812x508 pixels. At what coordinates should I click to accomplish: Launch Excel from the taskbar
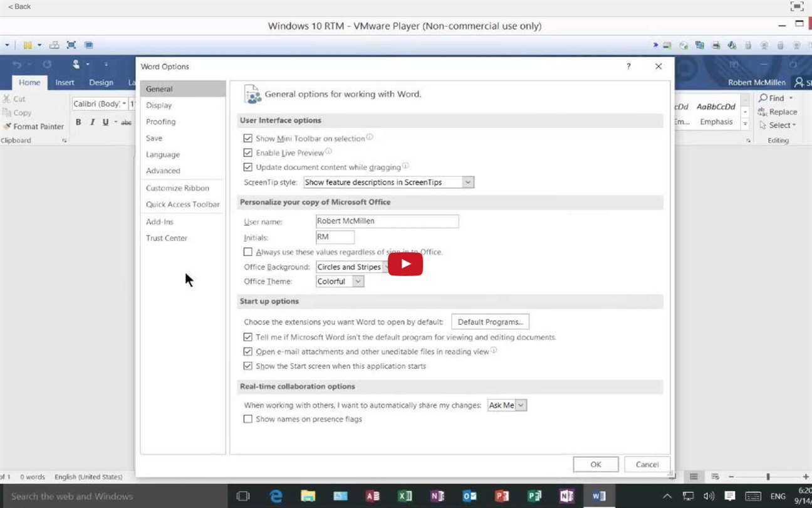coord(405,496)
